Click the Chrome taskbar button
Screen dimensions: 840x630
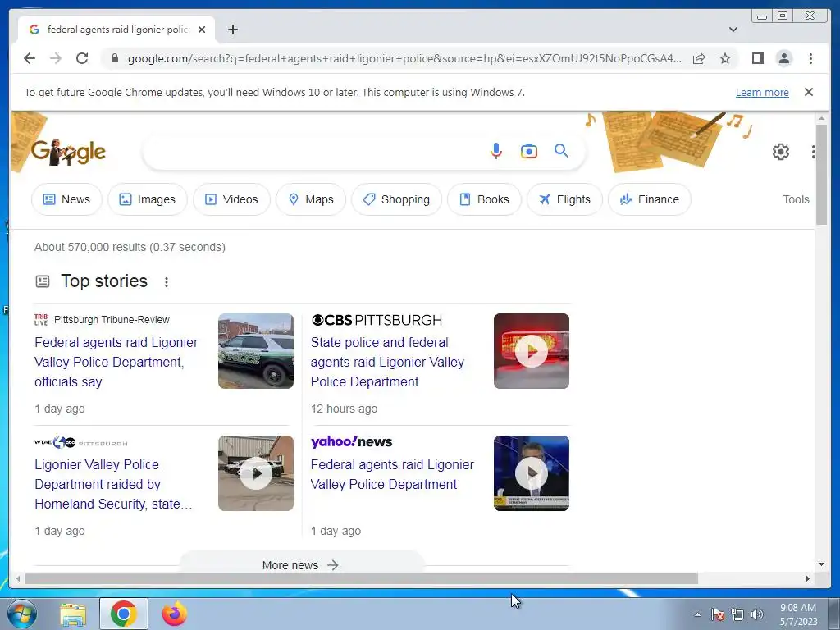click(x=124, y=614)
